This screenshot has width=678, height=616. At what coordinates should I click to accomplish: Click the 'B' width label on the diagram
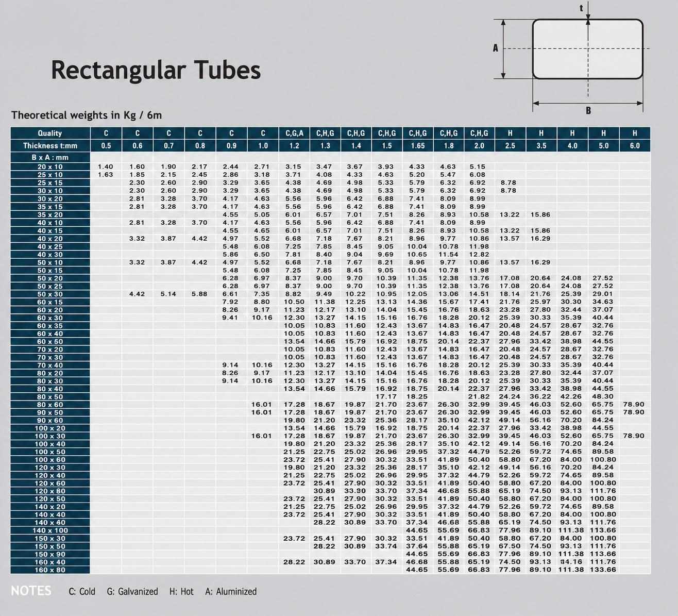[x=588, y=110]
